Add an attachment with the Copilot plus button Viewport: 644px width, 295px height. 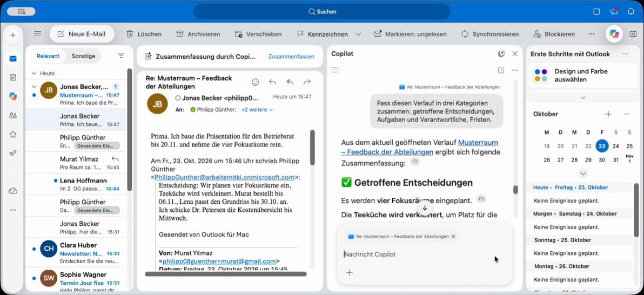(349, 272)
